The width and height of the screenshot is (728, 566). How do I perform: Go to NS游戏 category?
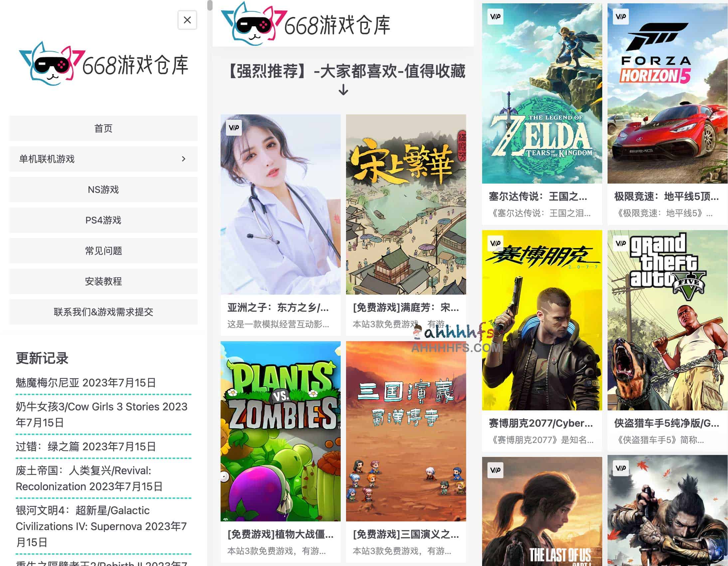(103, 190)
